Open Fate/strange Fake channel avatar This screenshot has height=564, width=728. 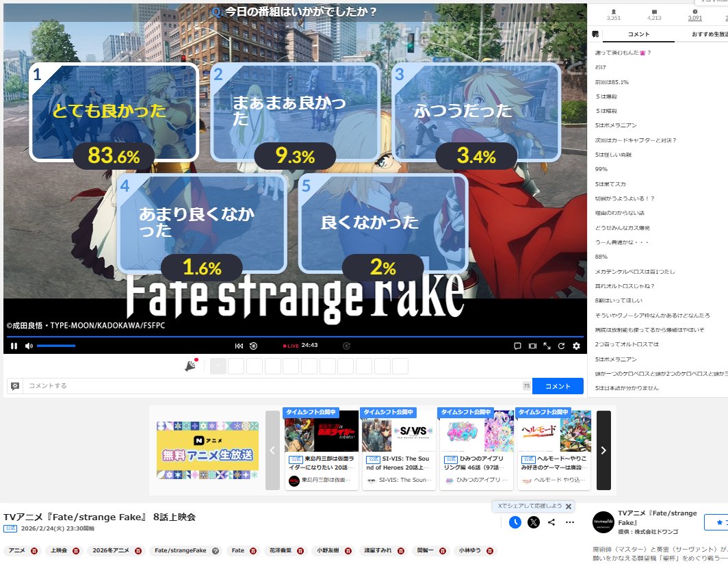point(603,522)
